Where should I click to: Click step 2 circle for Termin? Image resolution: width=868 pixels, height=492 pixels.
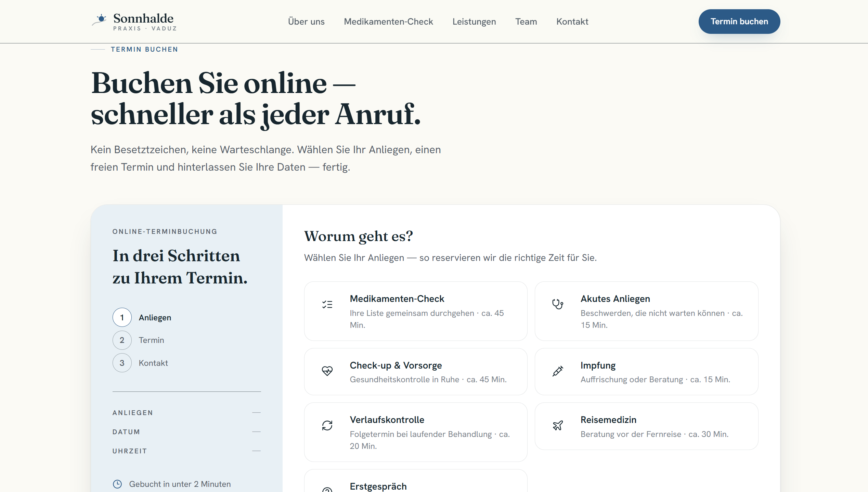(x=122, y=340)
